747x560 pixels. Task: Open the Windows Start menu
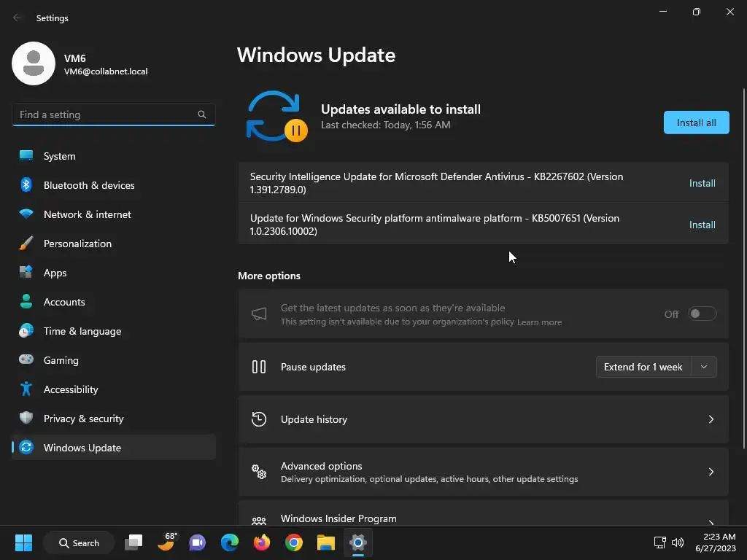click(x=23, y=542)
